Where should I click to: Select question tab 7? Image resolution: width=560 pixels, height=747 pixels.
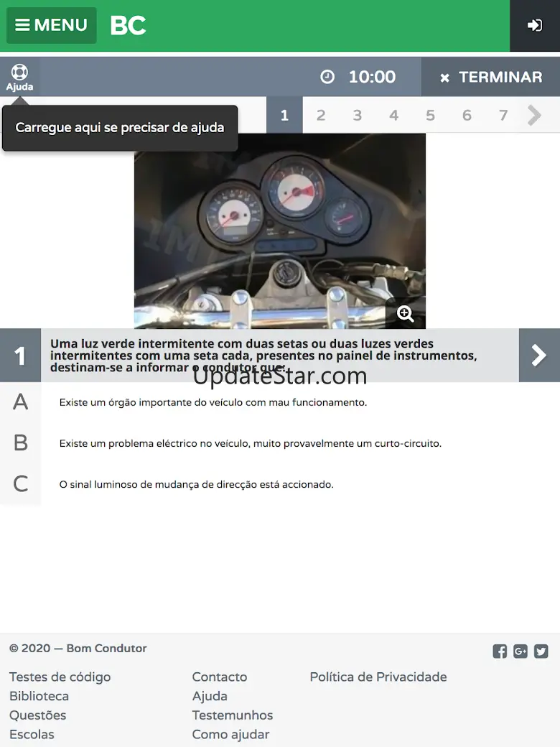503,115
